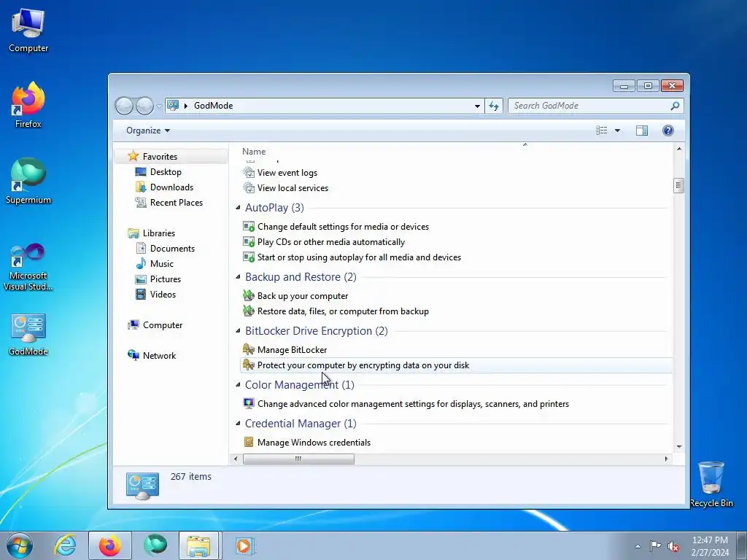Screen dimensions: 747x560
Task: Click the change view icon
Action: coord(602,131)
